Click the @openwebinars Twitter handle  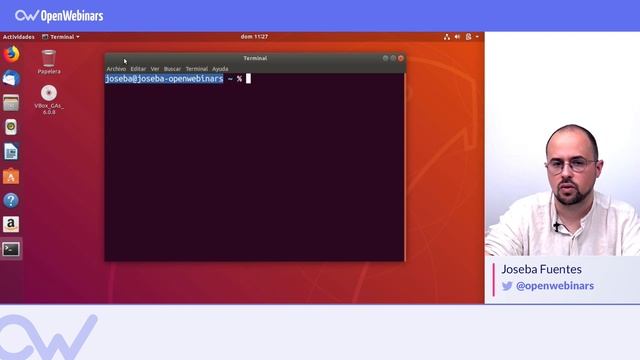click(x=555, y=286)
